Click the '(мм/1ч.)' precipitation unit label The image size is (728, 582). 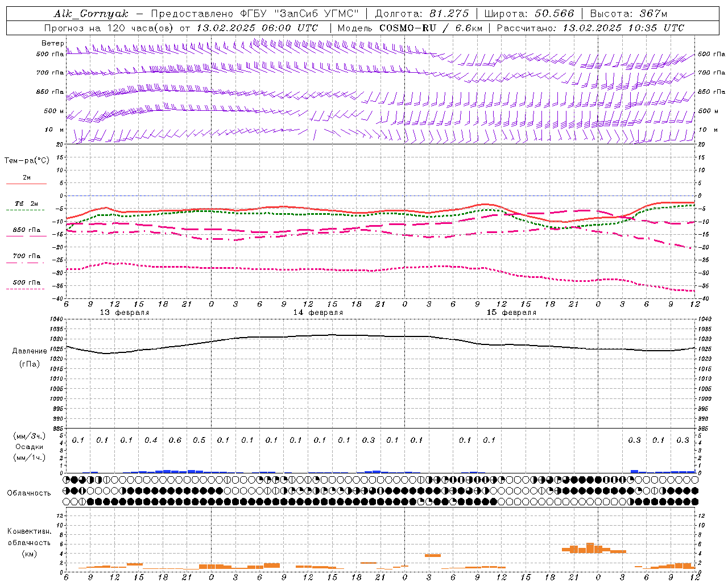pyautogui.click(x=30, y=458)
